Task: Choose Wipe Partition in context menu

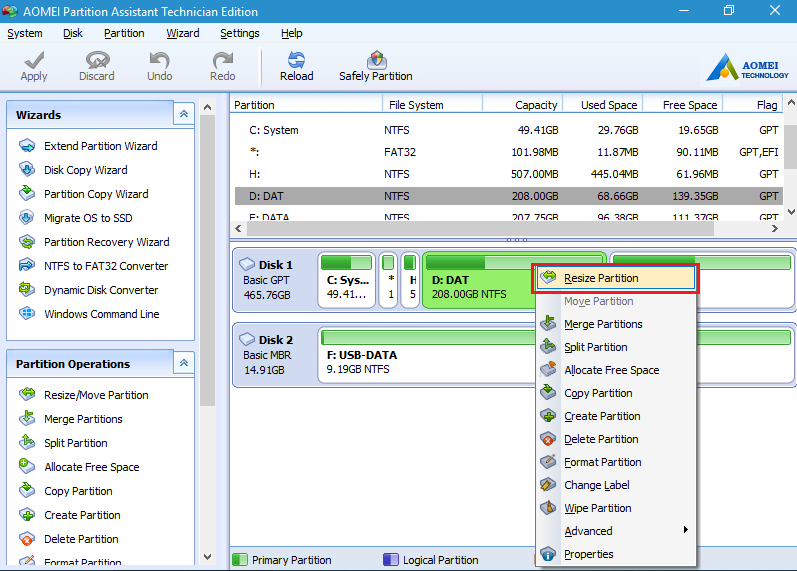Action: pyautogui.click(x=616, y=508)
